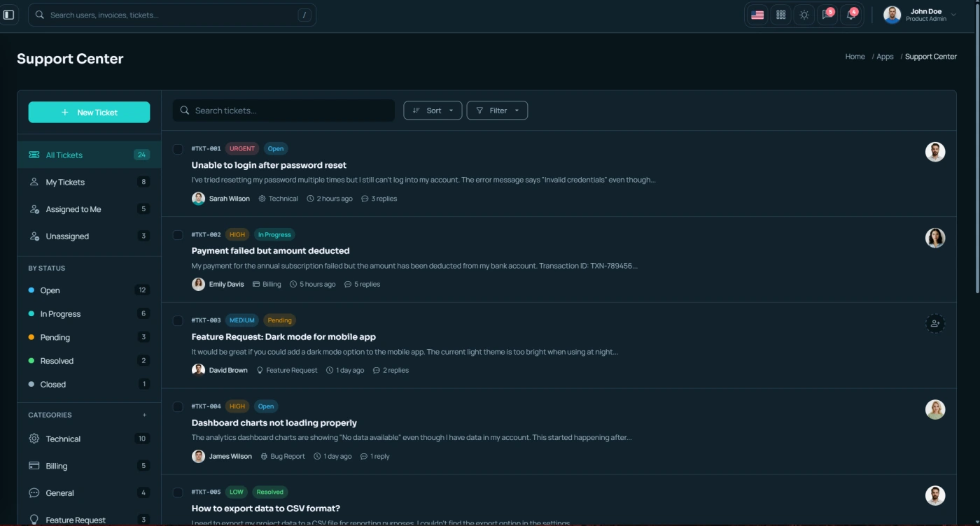Filter by Closed status
Image resolution: width=980 pixels, height=526 pixels.
click(x=89, y=384)
